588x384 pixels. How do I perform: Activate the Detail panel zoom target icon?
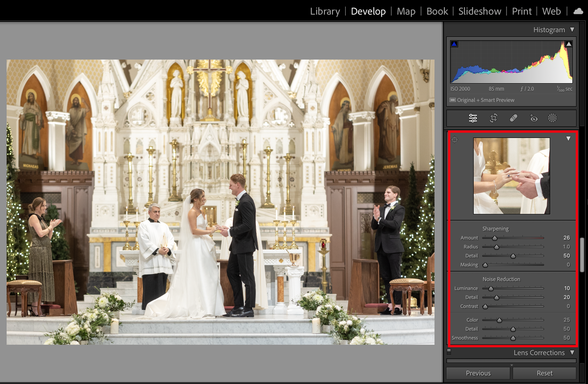tap(454, 139)
